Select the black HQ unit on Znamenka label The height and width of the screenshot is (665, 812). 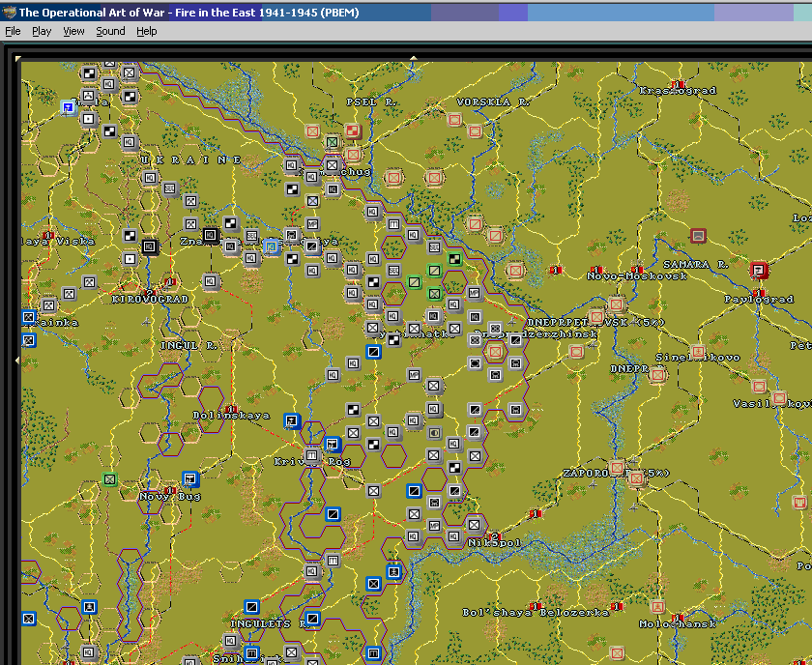[x=211, y=235]
